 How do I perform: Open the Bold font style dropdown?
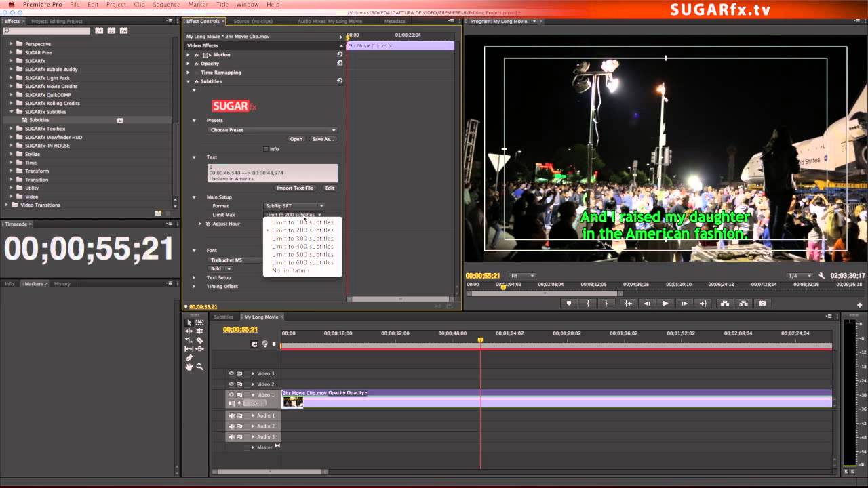pyautogui.click(x=220, y=268)
